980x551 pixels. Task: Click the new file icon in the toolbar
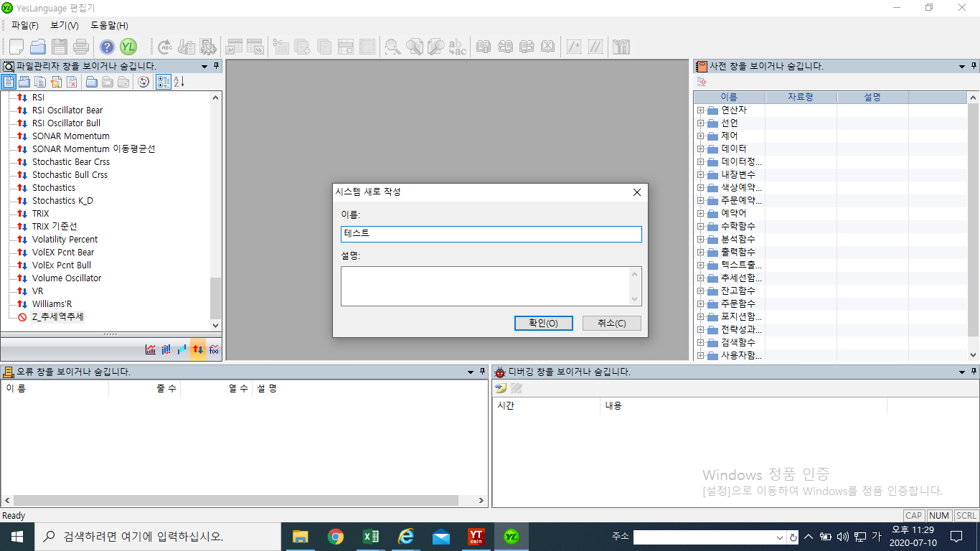16,47
